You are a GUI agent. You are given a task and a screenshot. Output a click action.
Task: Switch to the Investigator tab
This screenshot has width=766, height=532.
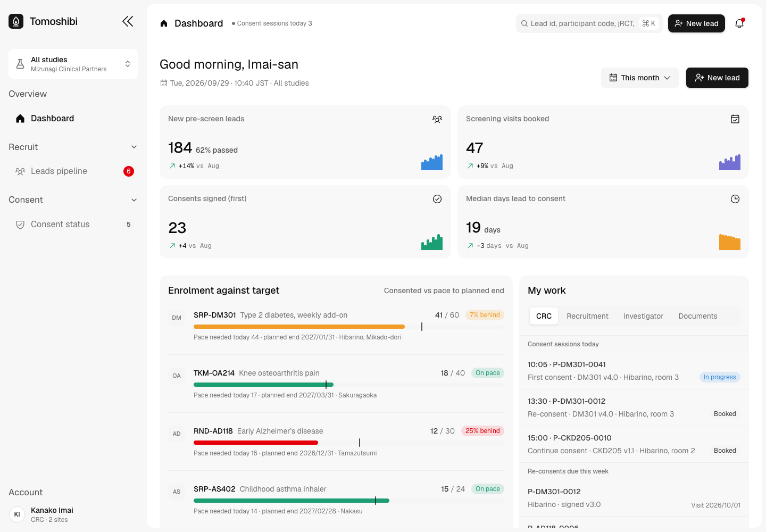(643, 316)
